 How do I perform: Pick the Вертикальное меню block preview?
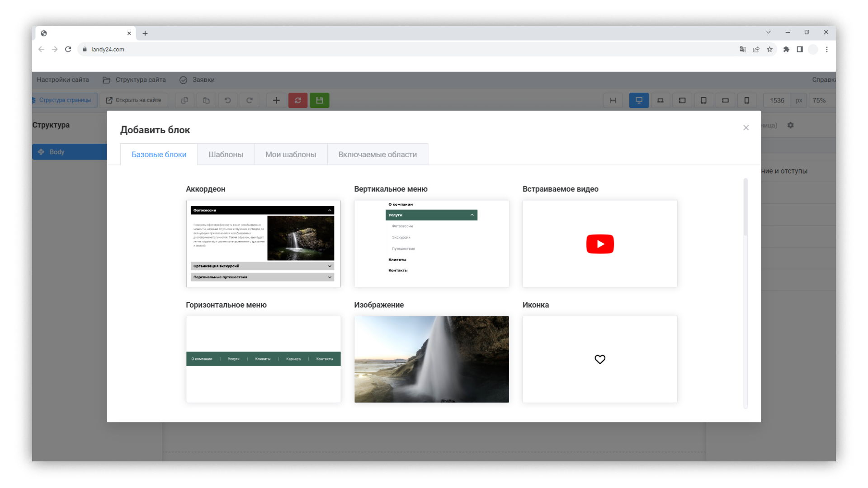pos(431,244)
